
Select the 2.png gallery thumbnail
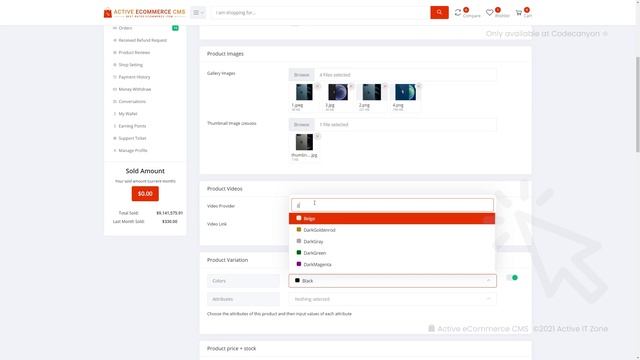pyautogui.click(x=371, y=92)
